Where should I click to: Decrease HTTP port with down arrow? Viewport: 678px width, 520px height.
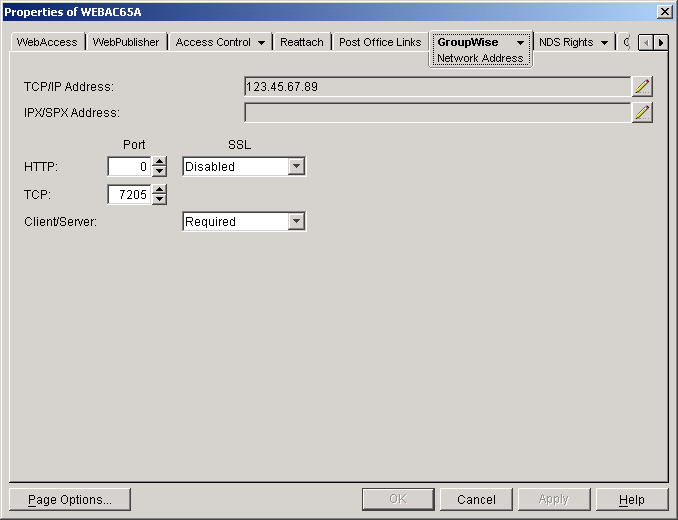point(160,171)
